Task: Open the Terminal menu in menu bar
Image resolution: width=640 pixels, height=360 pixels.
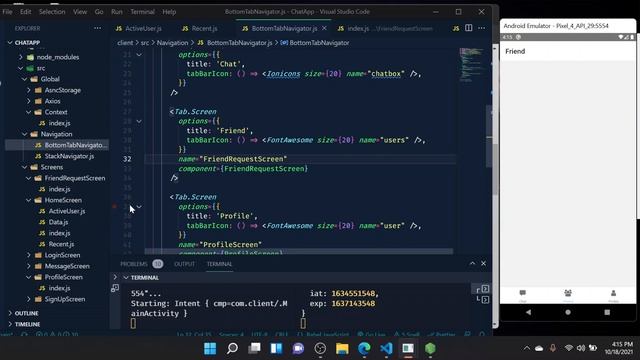Action: [x=142, y=12]
